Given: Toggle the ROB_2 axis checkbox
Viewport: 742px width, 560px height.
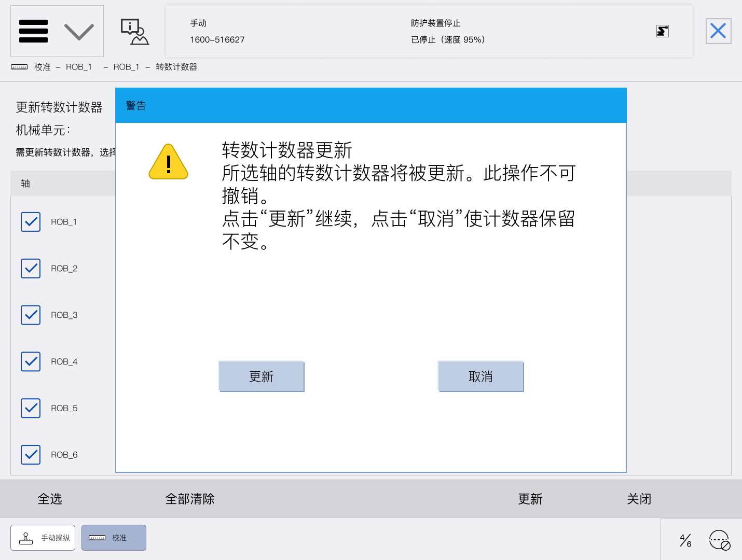Looking at the screenshot, I should [x=31, y=269].
